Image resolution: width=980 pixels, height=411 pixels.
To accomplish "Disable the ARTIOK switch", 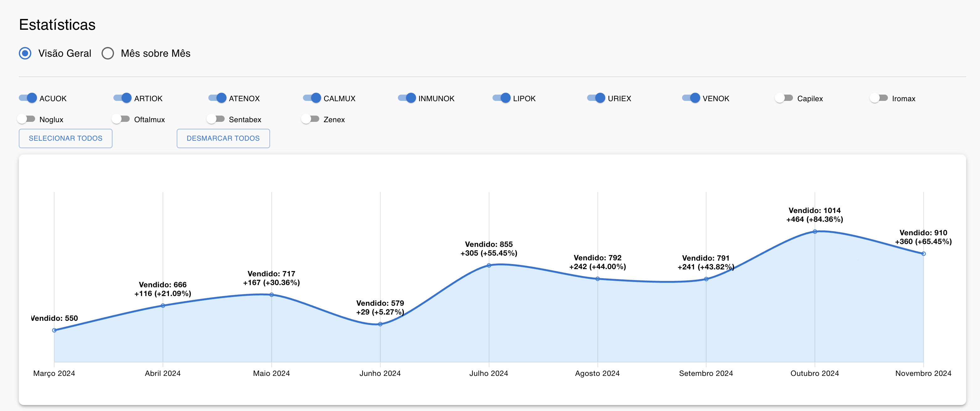I will click(122, 98).
